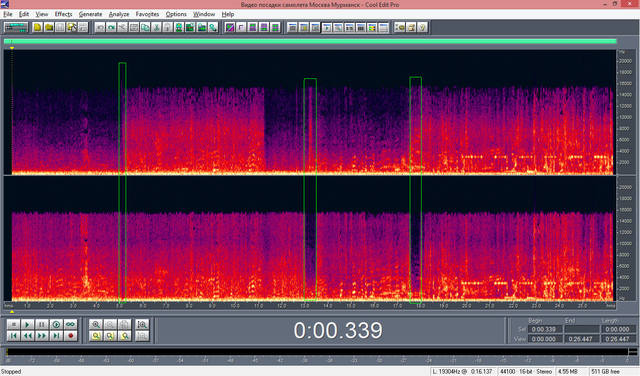Open the Generate menu

(91, 14)
